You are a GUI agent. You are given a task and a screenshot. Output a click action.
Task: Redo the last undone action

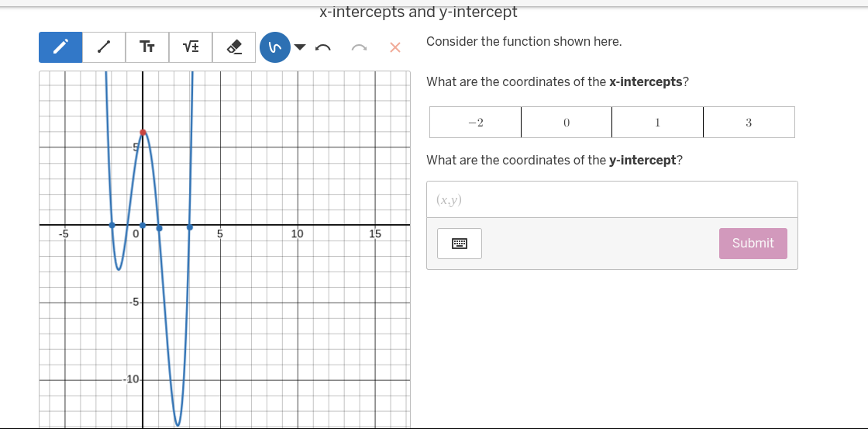(359, 48)
